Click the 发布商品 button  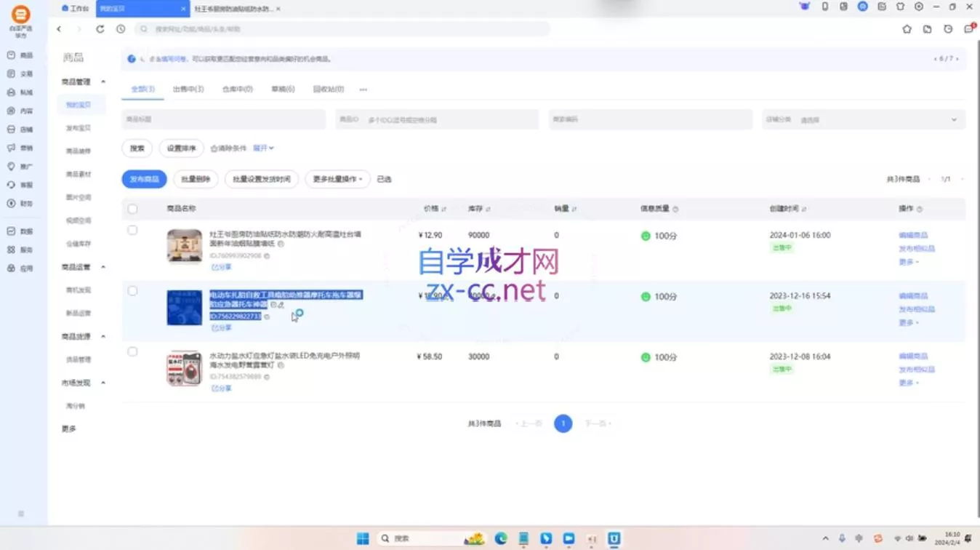143,179
